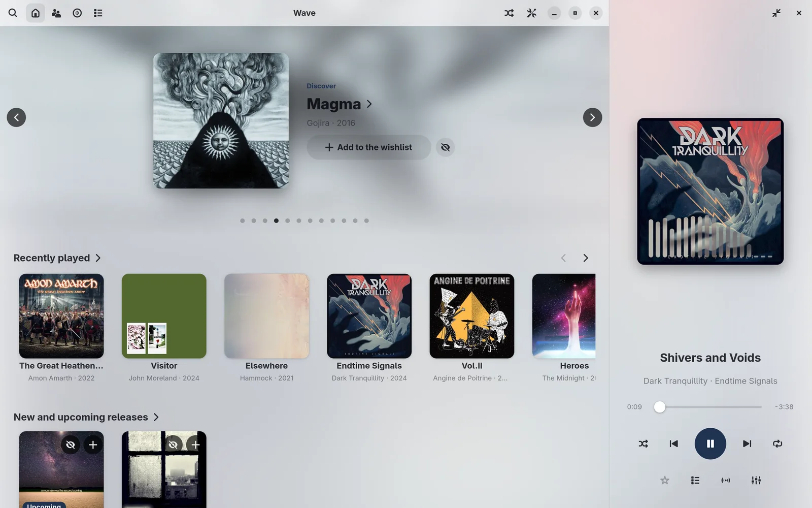Screen dimensions: 812x508
Task: Click the header shuffle icon next to settings
Action: point(509,13)
